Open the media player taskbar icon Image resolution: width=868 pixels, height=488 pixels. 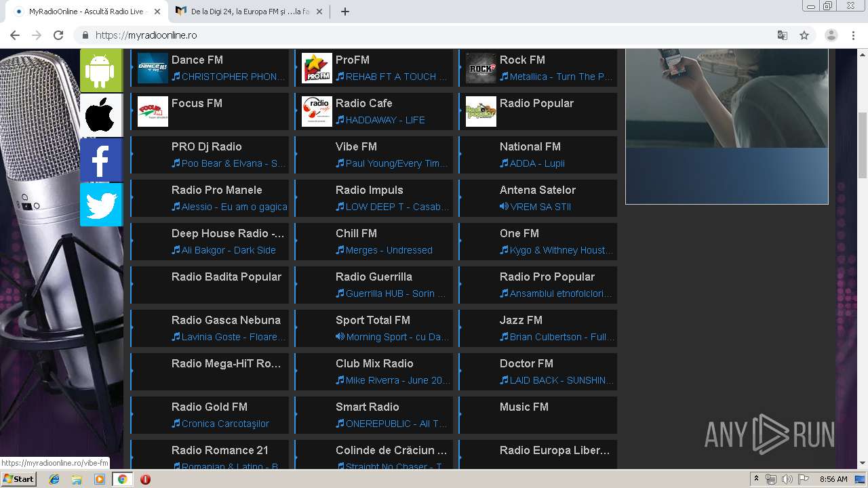[x=100, y=479]
